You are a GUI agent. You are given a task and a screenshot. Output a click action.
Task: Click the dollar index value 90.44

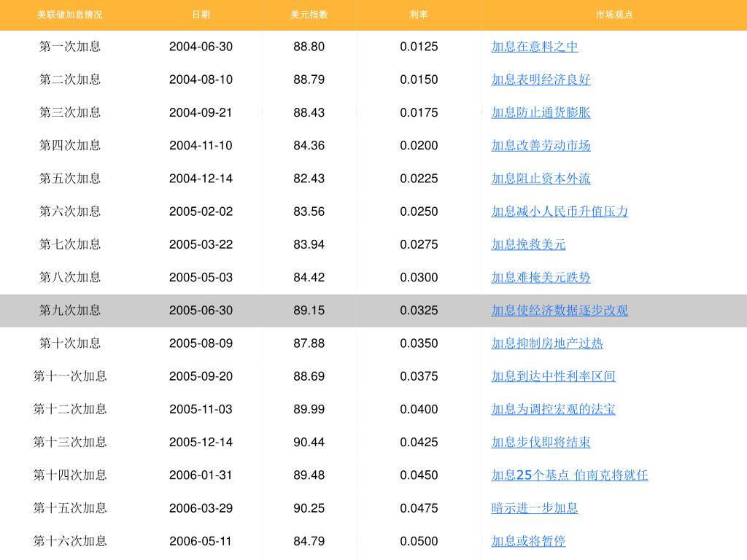[x=309, y=443]
